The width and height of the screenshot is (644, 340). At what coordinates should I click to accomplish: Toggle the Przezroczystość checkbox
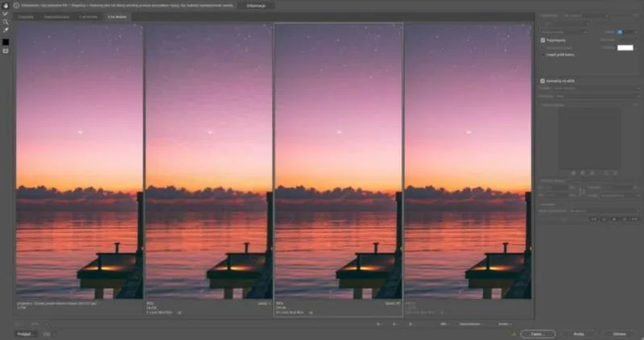pos(543,39)
